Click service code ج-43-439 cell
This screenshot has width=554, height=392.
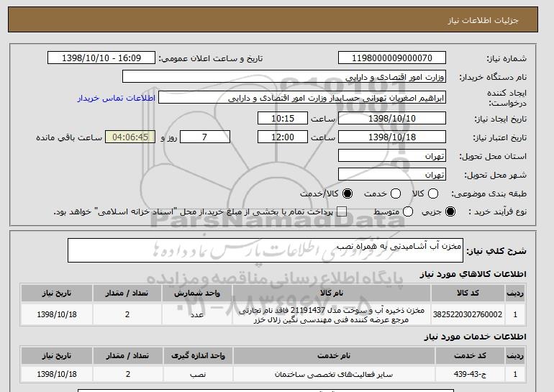pos(470,374)
